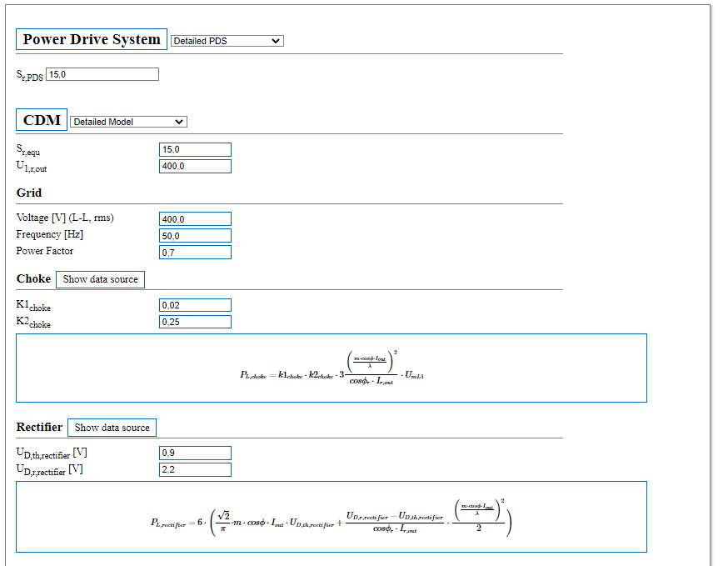The height and width of the screenshot is (566, 728).
Task: Edit the UD,th,rectifier voltage field
Action: (x=195, y=453)
